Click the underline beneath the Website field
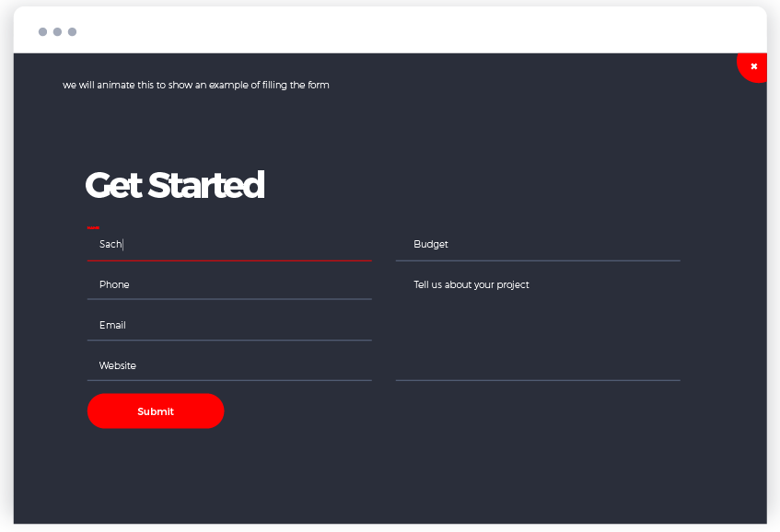This screenshot has width=780, height=532. click(229, 380)
